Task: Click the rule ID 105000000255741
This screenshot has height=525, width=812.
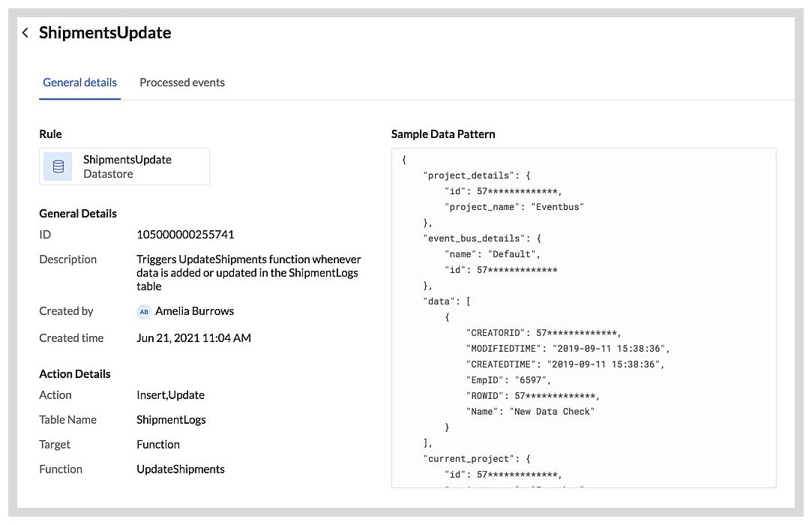Action: point(185,234)
